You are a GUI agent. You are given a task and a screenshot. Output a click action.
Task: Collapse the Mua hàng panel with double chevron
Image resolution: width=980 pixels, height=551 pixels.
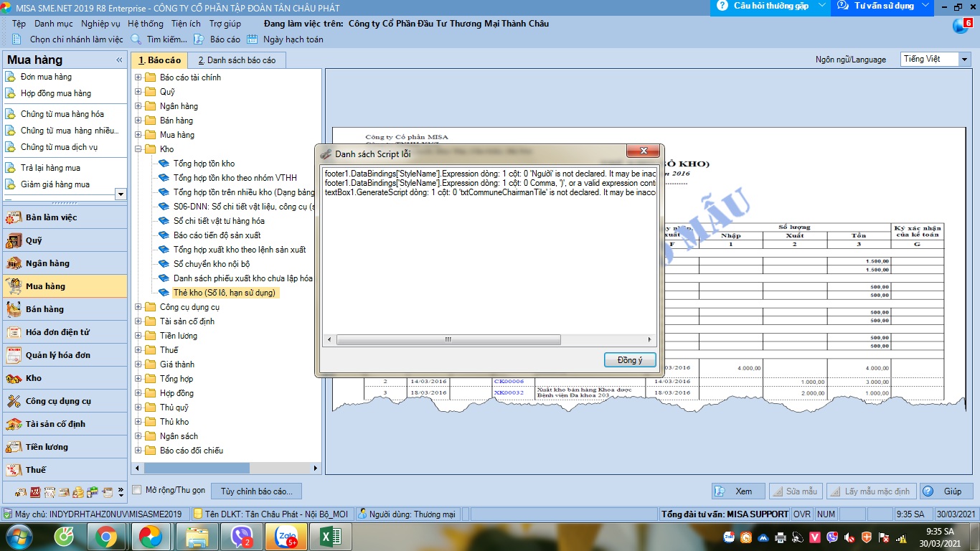pos(119,60)
